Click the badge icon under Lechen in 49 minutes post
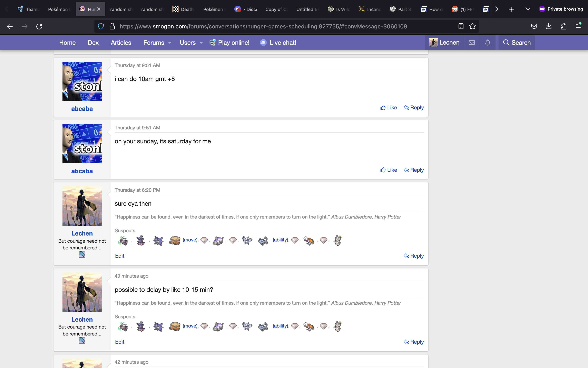 coord(82,340)
